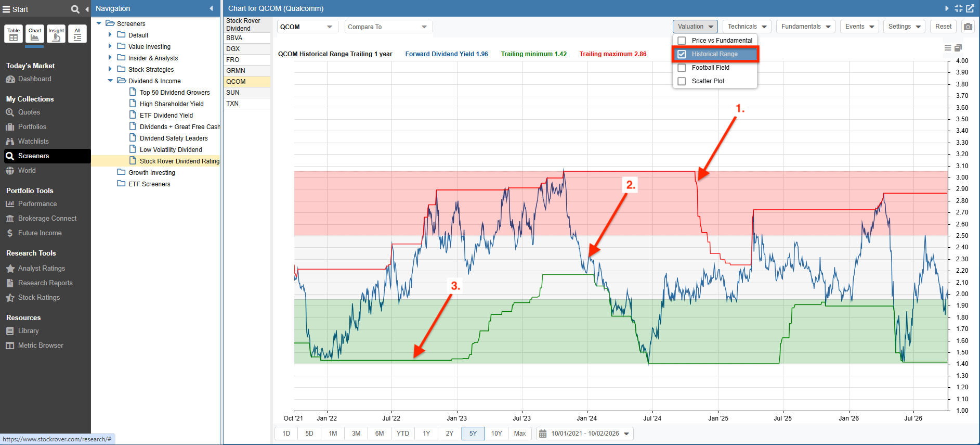Open the calendar date range icon
Screen dimensions: 980x445
tap(543, 434)
